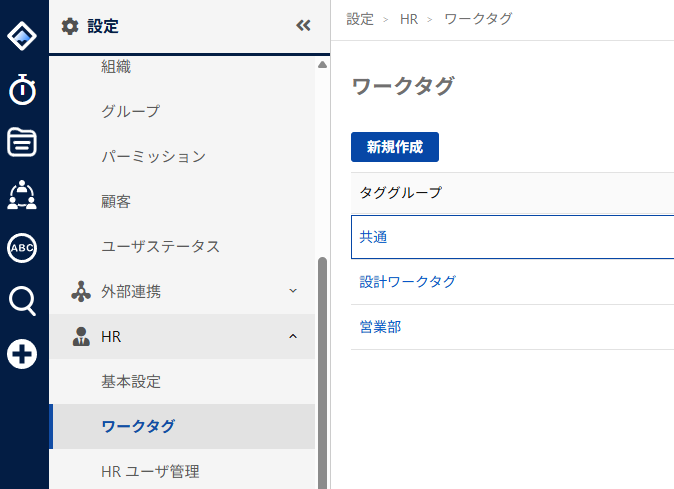Click the diamond logo icon at top
The width and height of the screenshot is (674, 489).
click(x=22, y=38)
